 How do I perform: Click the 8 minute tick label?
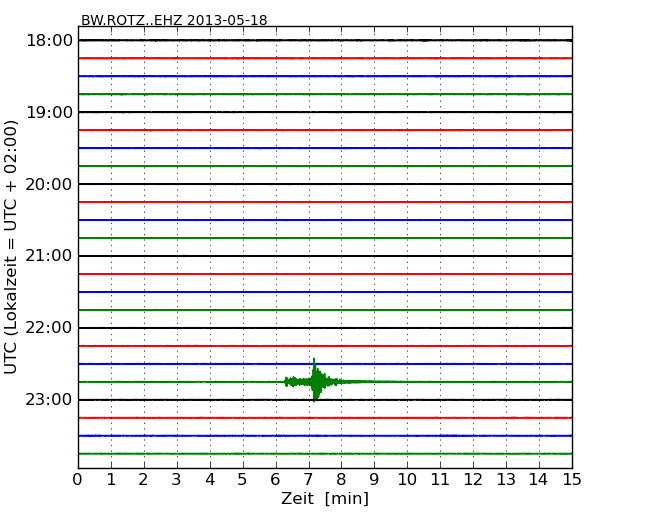pos(341,479)
